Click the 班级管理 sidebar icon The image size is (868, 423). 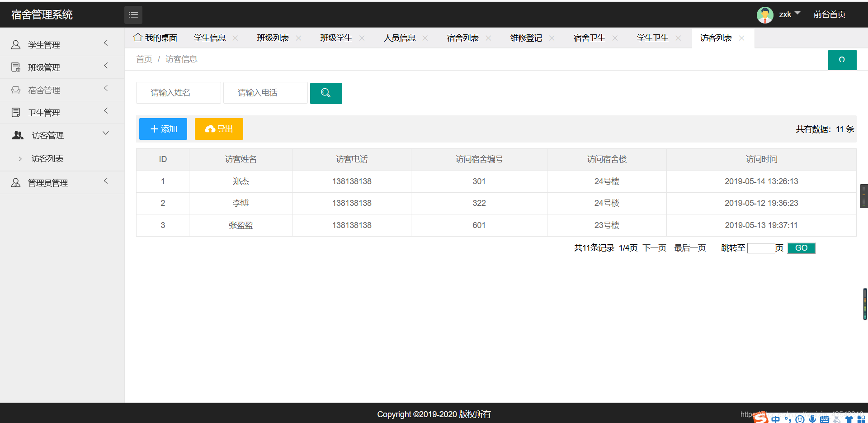tap(16, 67)
